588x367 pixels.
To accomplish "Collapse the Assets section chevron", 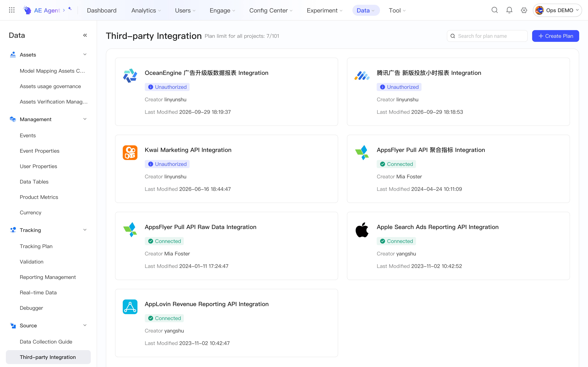I will [85, 54].
